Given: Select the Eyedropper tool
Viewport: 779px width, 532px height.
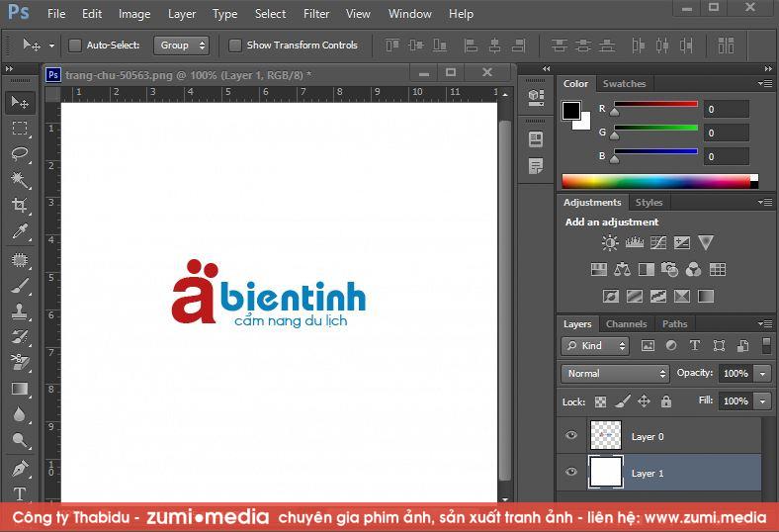Looking at the screenshot, I should [x=20, y=232].
